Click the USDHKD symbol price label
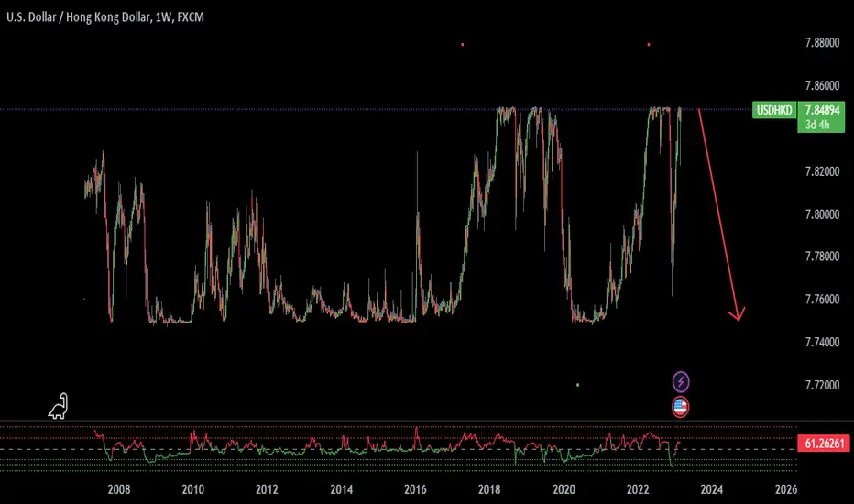The image size is (854, 504). pos(774,111)
